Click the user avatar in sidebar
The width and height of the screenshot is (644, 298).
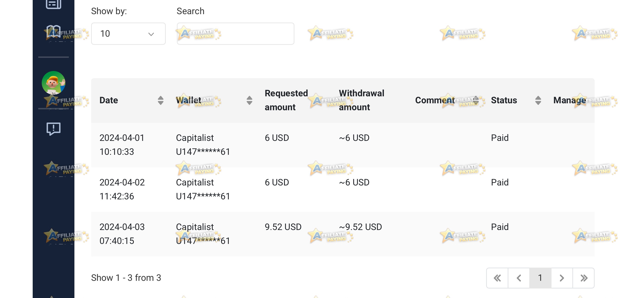pyautogui.click(x=54, y=83)
